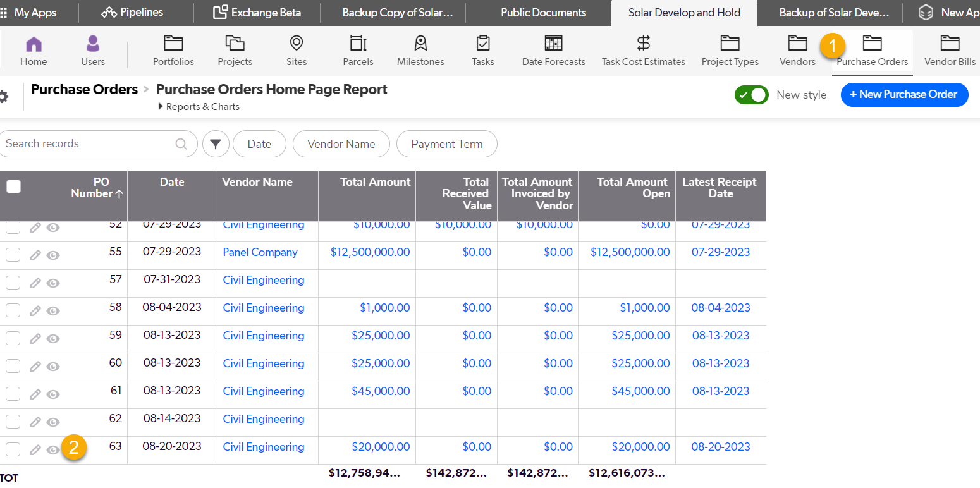Click the search magnifier icon

(181, 144)
